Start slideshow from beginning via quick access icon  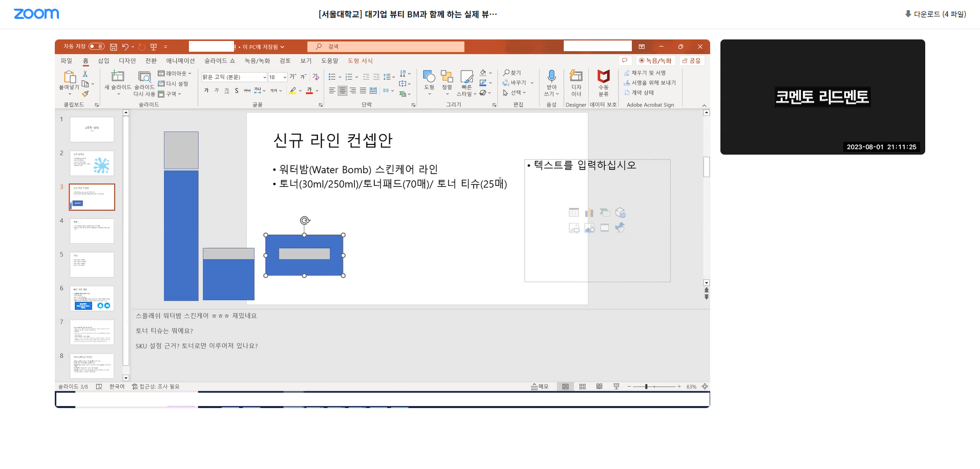(154, 47)
